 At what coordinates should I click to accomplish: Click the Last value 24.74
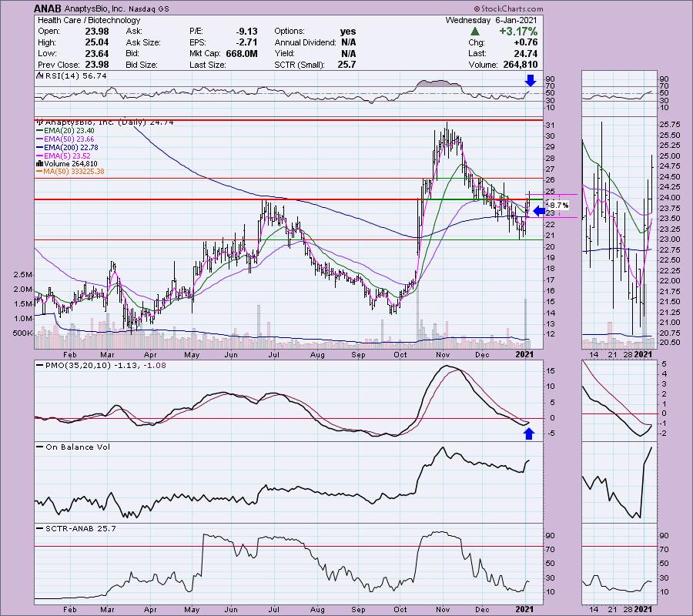tap(525, 53)
